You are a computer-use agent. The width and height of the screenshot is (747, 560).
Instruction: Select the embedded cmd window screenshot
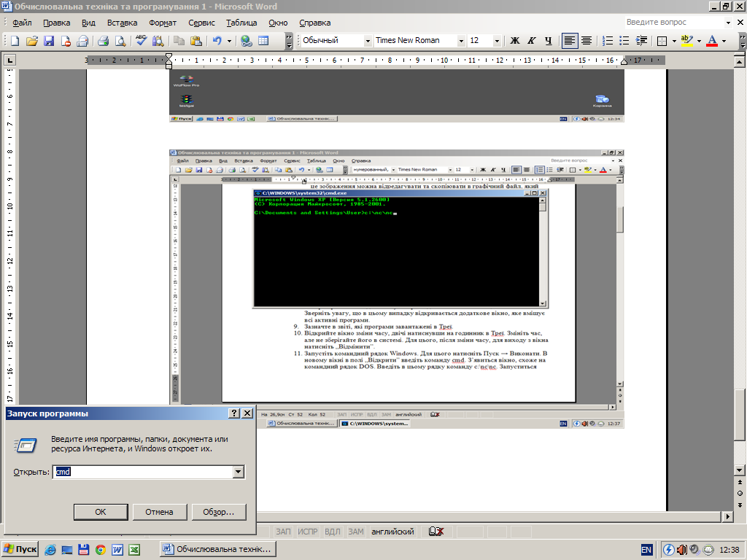pyautogui.click(x=397, y=289)
